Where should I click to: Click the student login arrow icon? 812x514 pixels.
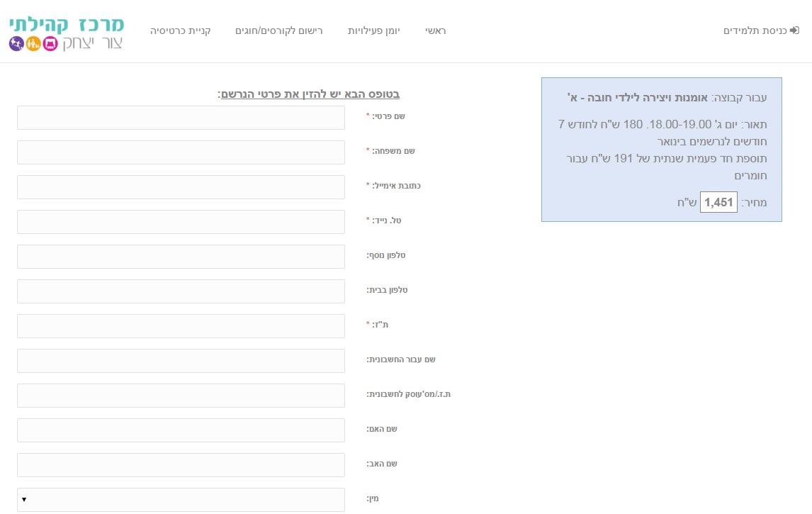point(794,31)
